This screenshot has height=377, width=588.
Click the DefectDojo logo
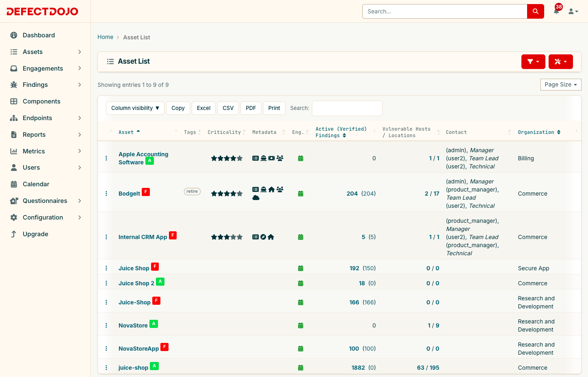tap(43, 11)
